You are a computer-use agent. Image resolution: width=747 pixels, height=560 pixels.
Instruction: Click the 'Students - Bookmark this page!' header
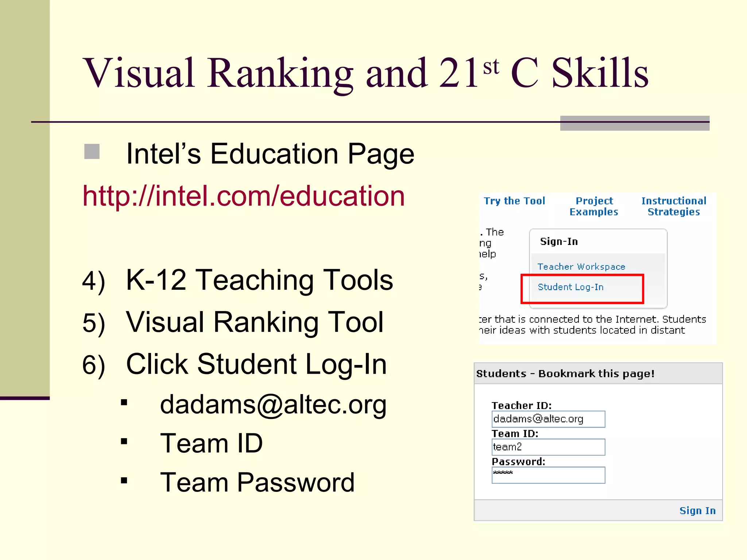565,374
